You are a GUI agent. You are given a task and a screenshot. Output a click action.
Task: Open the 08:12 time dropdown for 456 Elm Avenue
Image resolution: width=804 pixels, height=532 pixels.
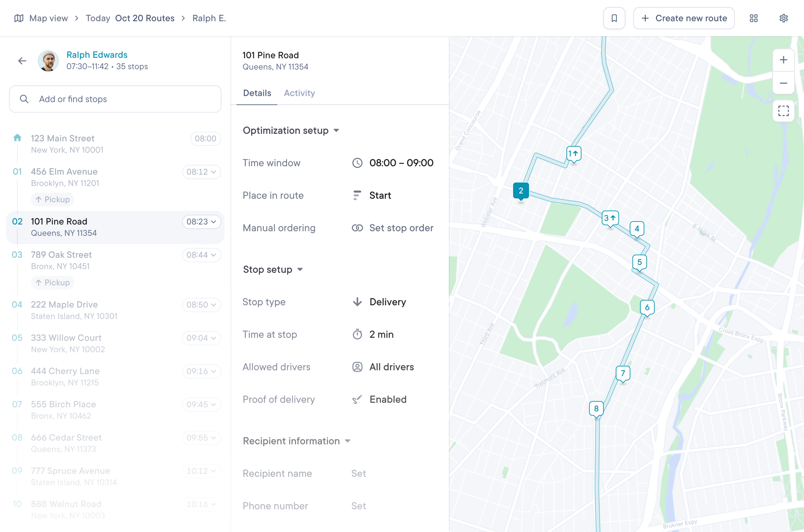pyautogui.click(x=202, y=172)
